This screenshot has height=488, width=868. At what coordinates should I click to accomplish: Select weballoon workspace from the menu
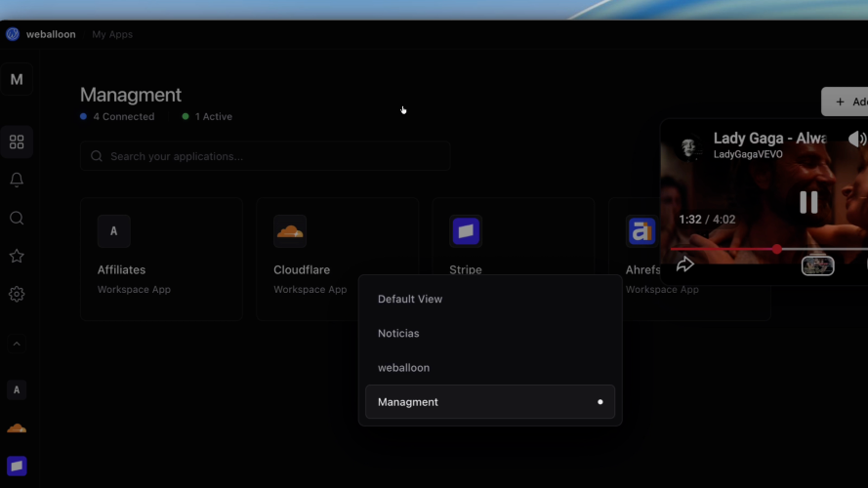[490, 367]
